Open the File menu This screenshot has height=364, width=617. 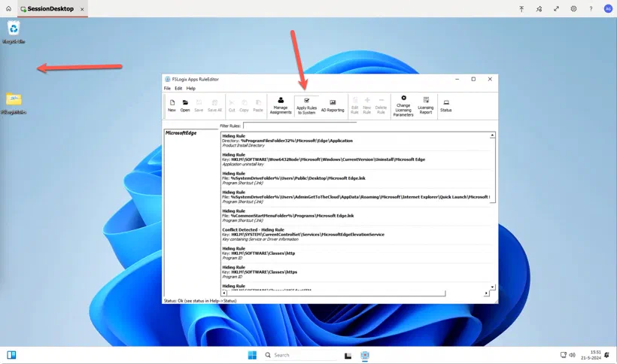tap(167, 89)
